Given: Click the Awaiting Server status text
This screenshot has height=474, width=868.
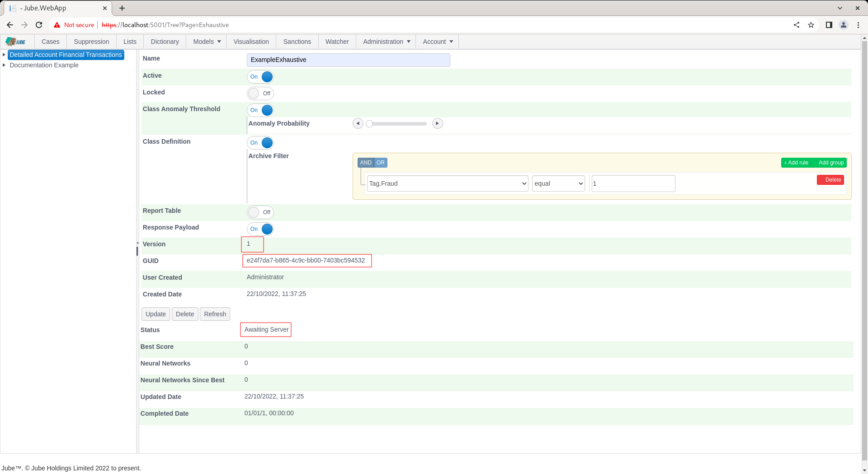Looking at the screenshot, I should coord(266,330).
